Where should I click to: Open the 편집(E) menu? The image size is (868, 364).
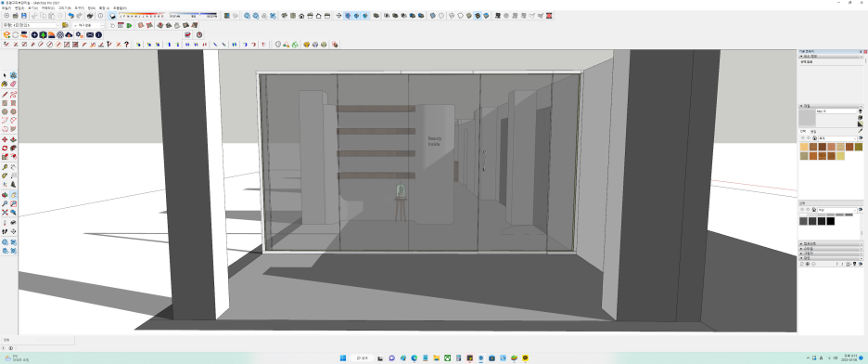pyautogui.click(x=19, y=8)
